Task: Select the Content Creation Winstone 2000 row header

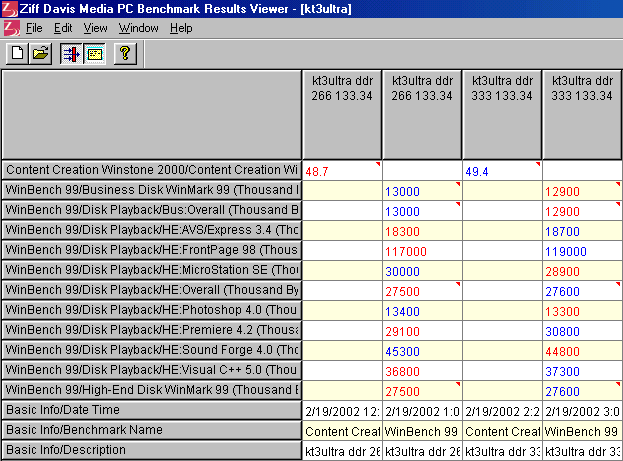Action: (151, 170)
